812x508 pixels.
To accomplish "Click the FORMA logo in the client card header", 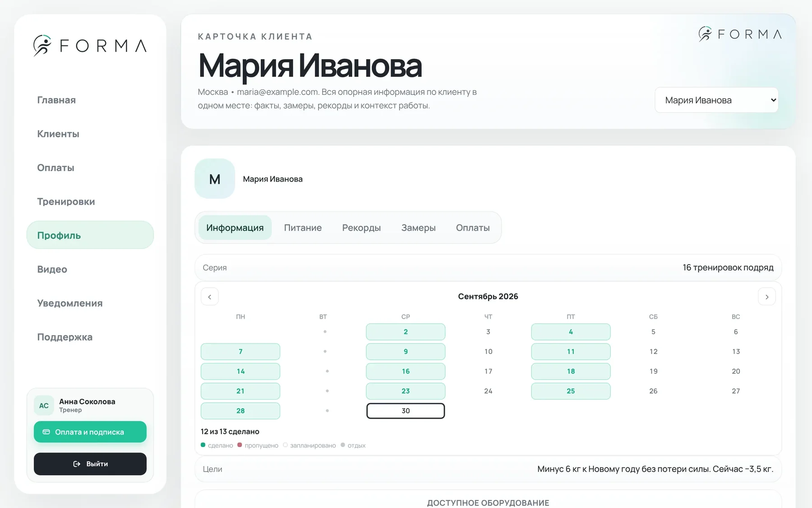I will (x=740, y=34).
